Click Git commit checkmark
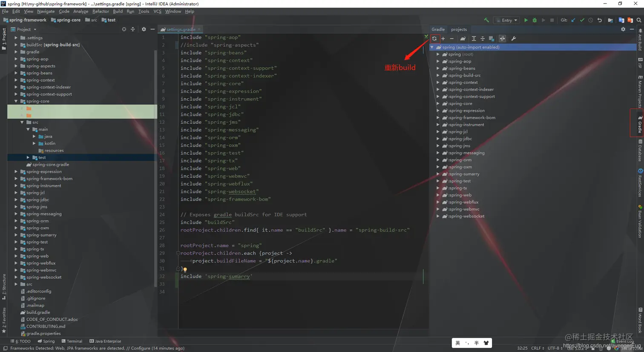The height and width of the screenshot is (352, 644). click(582, 20)
